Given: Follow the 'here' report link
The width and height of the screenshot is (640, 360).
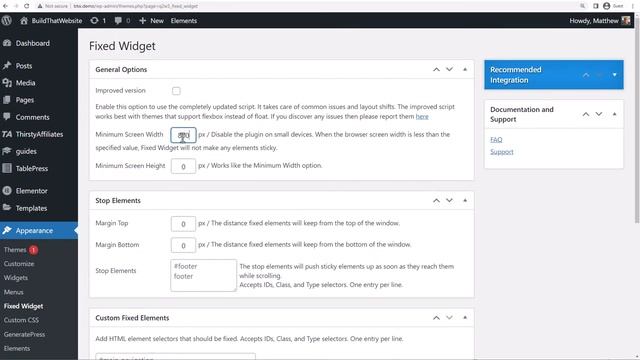Looking at the screenshot, I should [x=422, y=117].
